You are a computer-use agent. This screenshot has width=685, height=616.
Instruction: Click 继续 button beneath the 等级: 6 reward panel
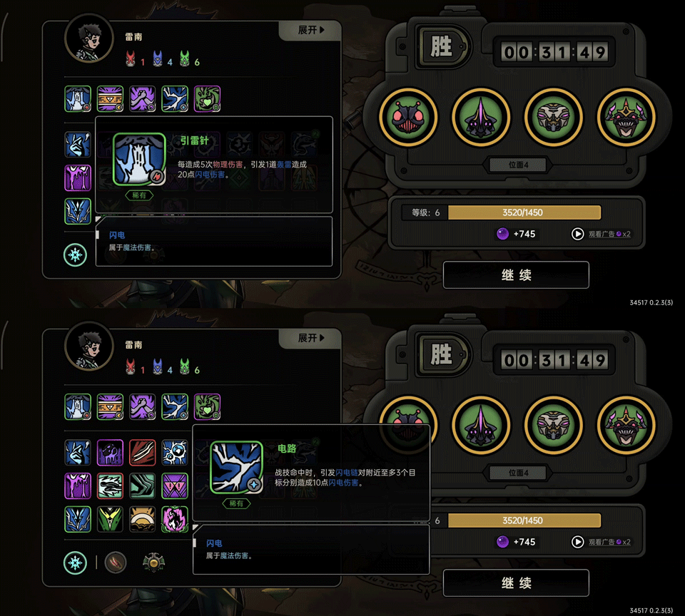coord(516,275)
